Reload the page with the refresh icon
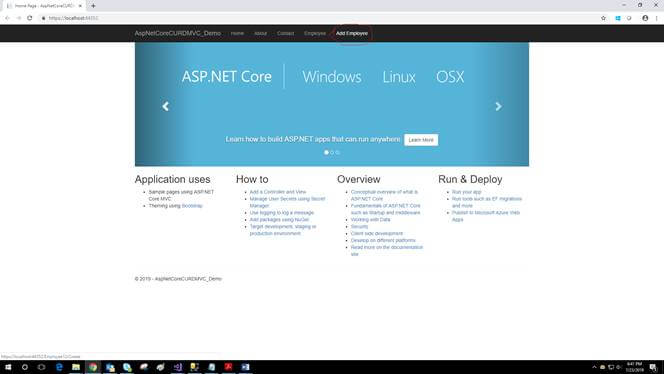The image size is (664, 374). point(30,18)
